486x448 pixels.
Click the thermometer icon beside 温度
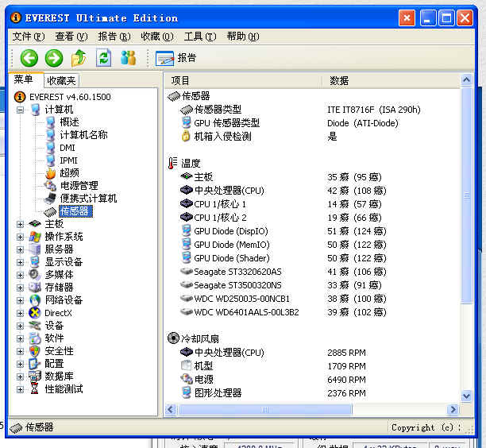(x=172, y=163)
